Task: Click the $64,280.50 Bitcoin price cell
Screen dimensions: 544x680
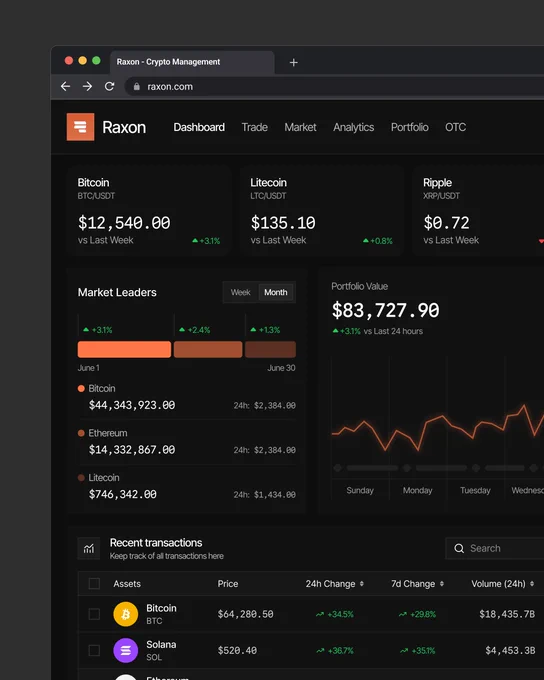Action: 246,614
